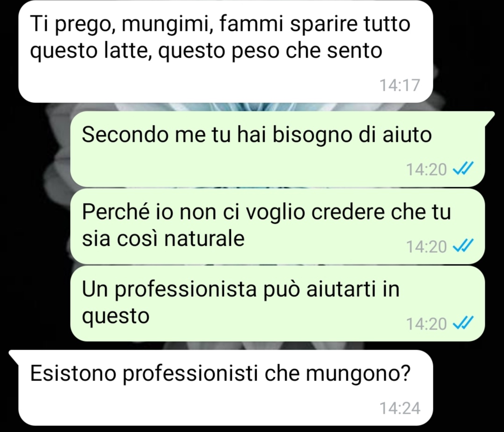504x432 pixels.
Task: Click the 14:20 time on 'Perché io' message
Action: pyautogui.click(x=426, y=247)
